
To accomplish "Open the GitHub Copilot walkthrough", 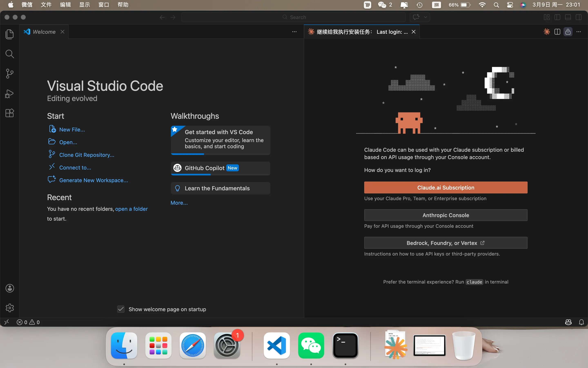I will click(220, 168).
